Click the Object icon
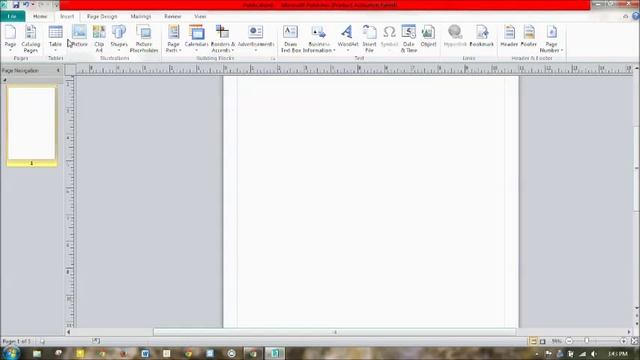 428,36
